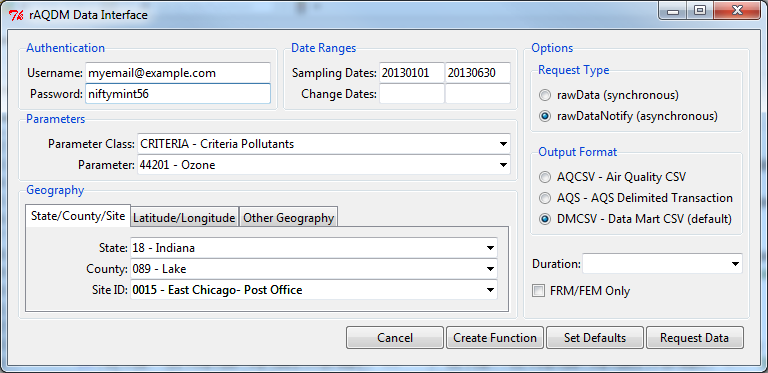The height and width of the screenshot is (373, 768).
Task: Focus the Password input field
Action: (x=178, y=94)
